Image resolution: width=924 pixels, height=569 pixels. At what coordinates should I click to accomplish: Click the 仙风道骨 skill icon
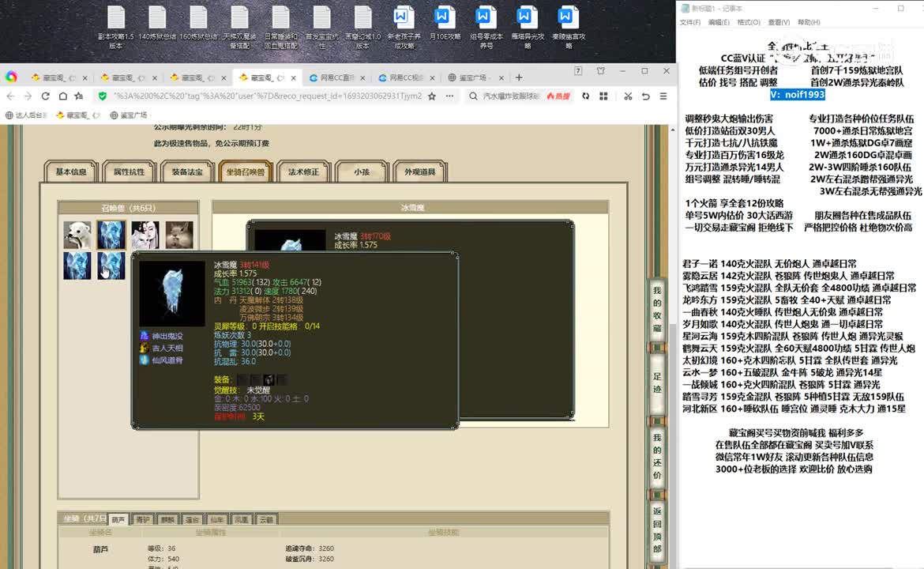click(x=144, y=360)
